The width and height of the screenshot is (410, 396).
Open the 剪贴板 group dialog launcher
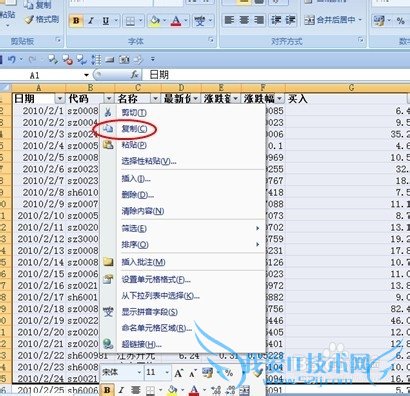59,40
